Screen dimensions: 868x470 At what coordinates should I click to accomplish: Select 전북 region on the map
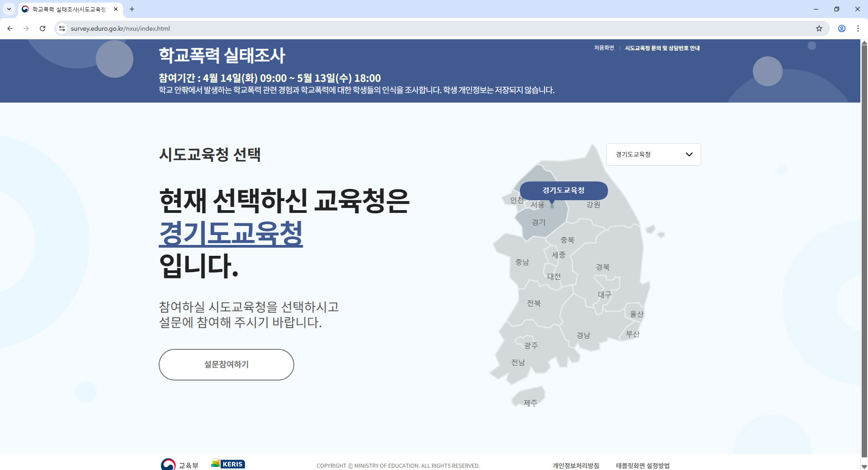tap(534, 303)
